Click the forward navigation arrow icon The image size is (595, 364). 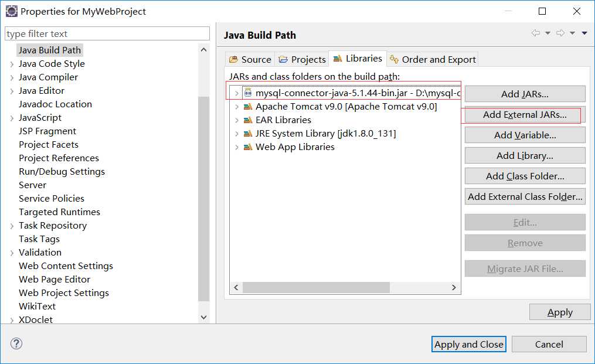click(560, 33)
